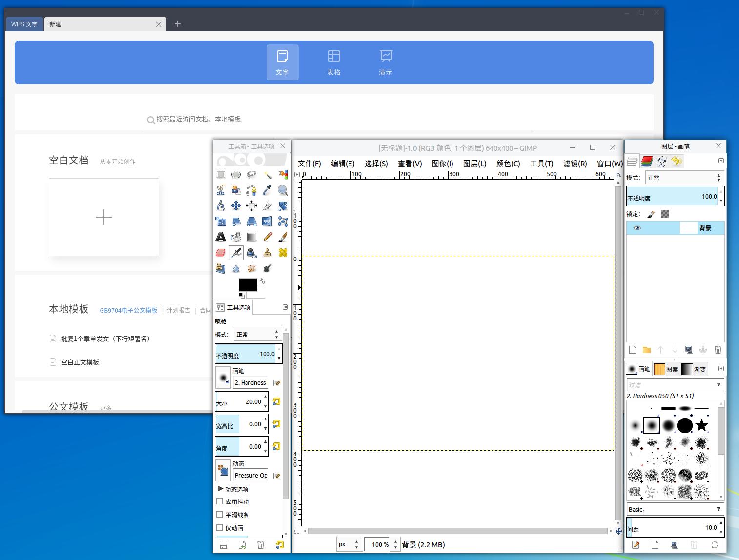
Task: Open the GB9704电子公文模板 link
Action: (x=128, y=310)
